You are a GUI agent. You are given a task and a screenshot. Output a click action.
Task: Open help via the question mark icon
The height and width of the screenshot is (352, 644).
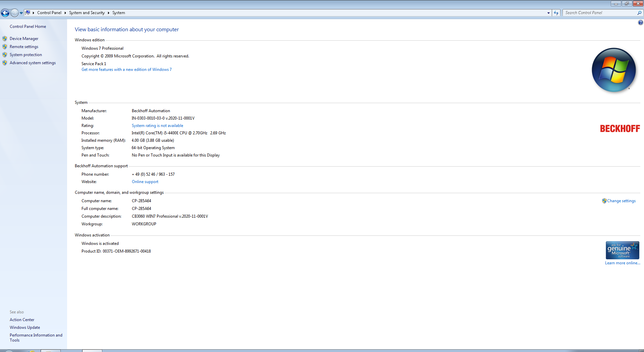coord(640,23)
